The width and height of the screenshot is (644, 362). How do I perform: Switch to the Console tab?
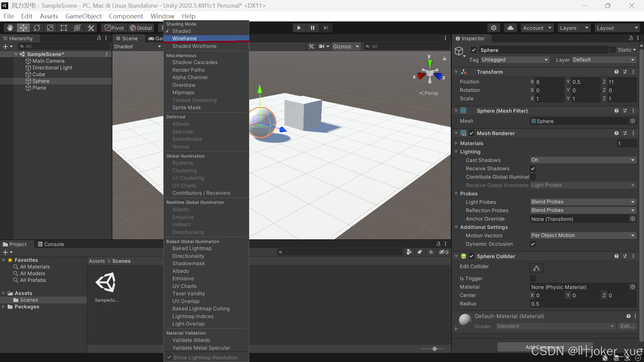54,244
